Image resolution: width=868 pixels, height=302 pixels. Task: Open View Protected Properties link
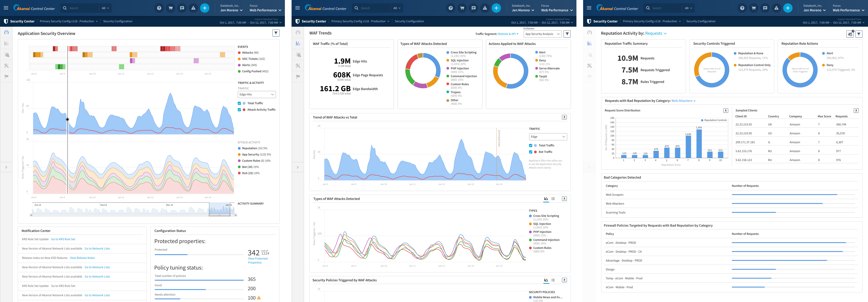coord(258,261)
